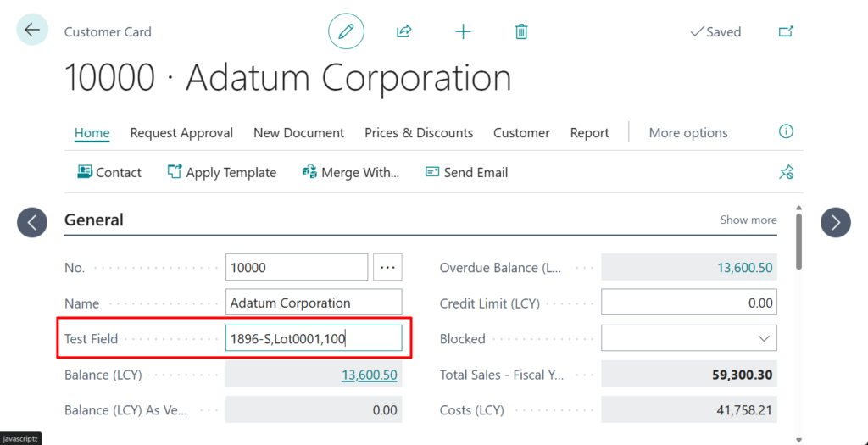Open card in new window icon

(786, 31)
